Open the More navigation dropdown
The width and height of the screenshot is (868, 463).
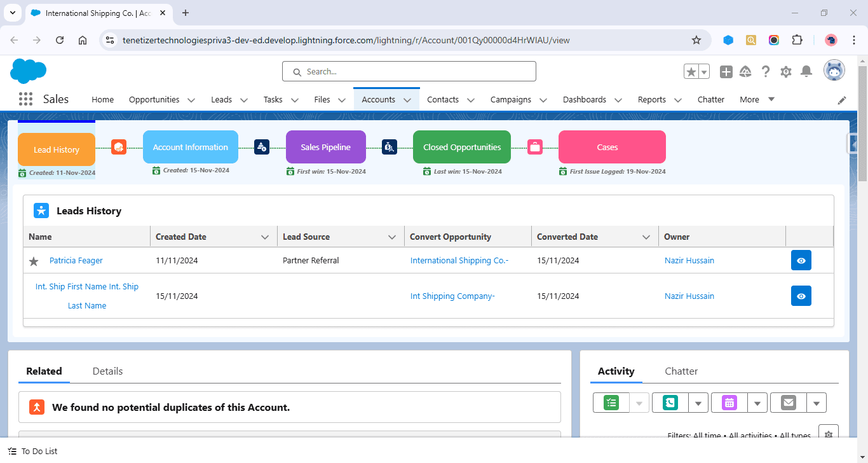point(757,99)
